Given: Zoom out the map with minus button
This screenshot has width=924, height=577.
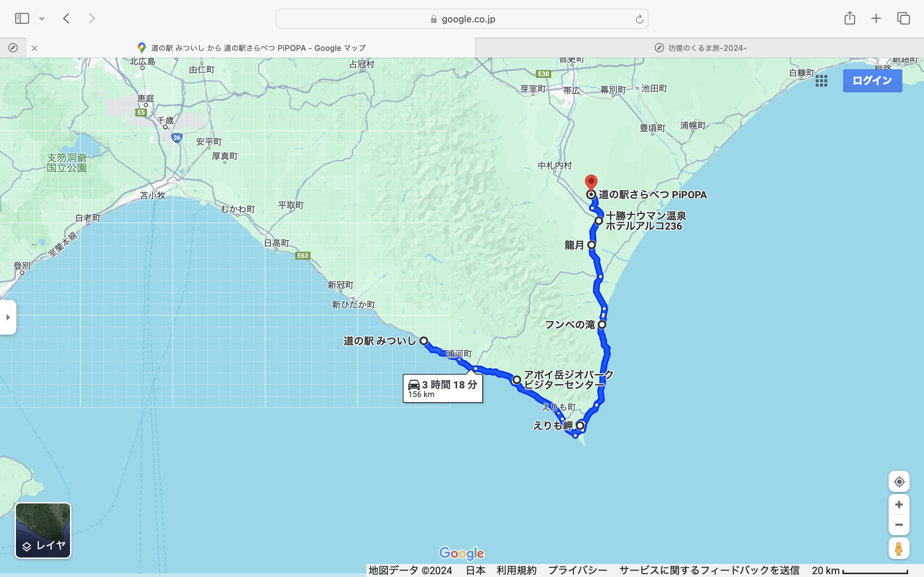Looking at the screenshot, I should (x=899, y=525).
